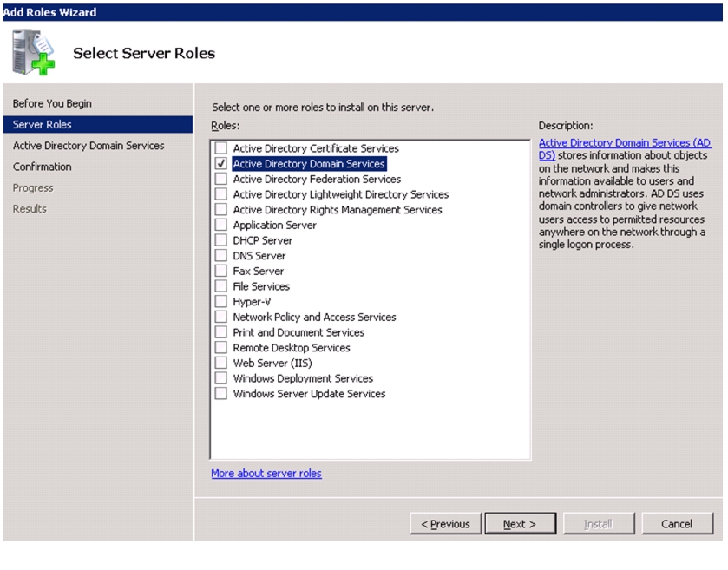Proceed with the Next button

click(520, 523)
